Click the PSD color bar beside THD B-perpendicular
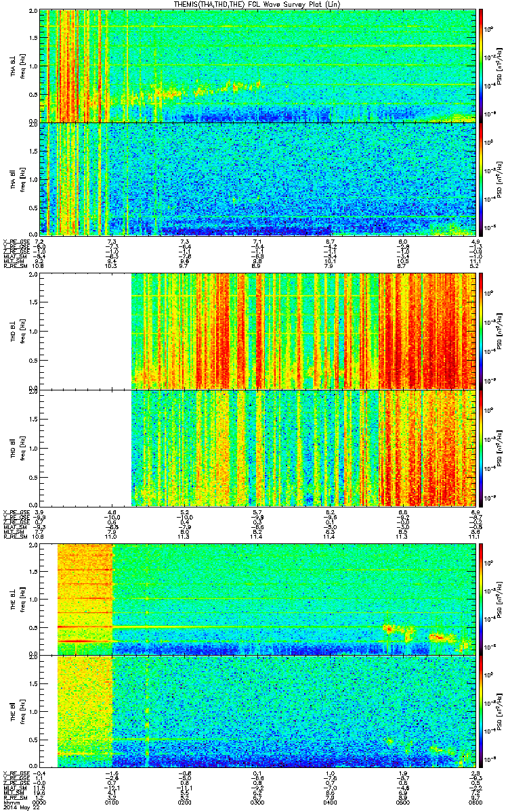Image resolution: width=508 pixels, height=812 pixels. click(481, 332)
